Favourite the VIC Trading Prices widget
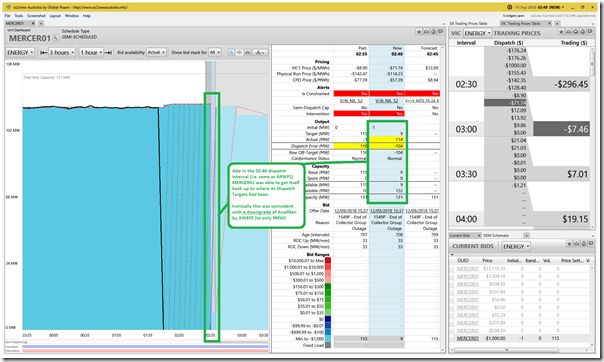 (x=562, y=32)
